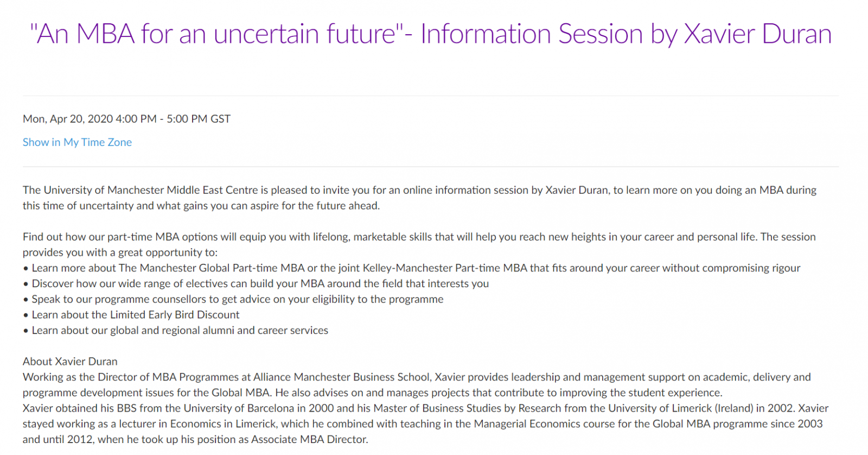Image resolution: width=868 pixels, height=455 pixels.
Task: Click the 'Xavier obtained his BBS' sentence
Action: point(426,424)
